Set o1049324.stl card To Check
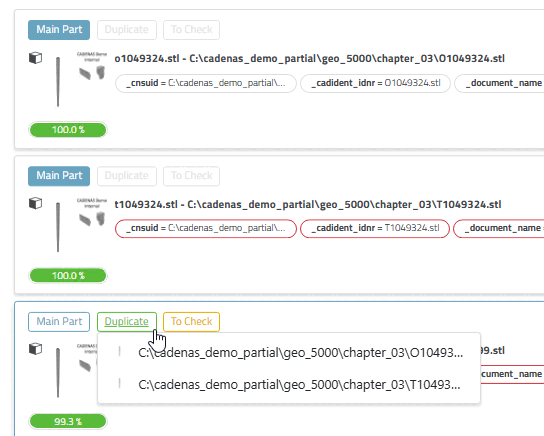 point(191,30)
